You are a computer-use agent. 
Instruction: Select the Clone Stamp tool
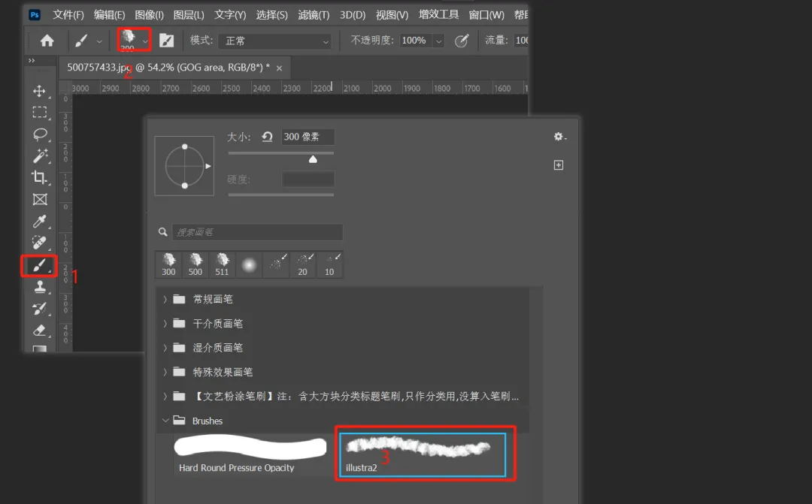(x=39, y=287)
